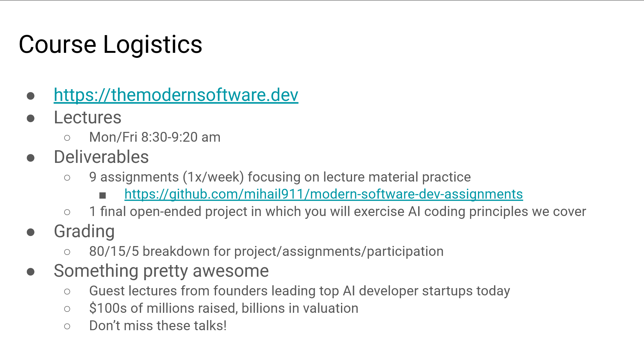This screenshot has height=346, width=644.
Task: Click the square bullet before the GitHub link
Action: click(102, 195)
